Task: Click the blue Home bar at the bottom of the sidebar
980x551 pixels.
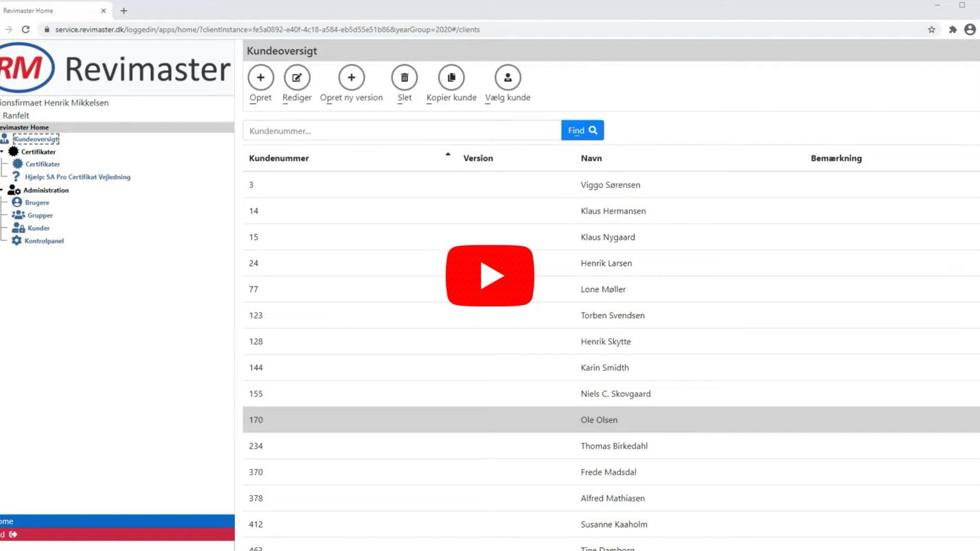Action: (117, 521)
